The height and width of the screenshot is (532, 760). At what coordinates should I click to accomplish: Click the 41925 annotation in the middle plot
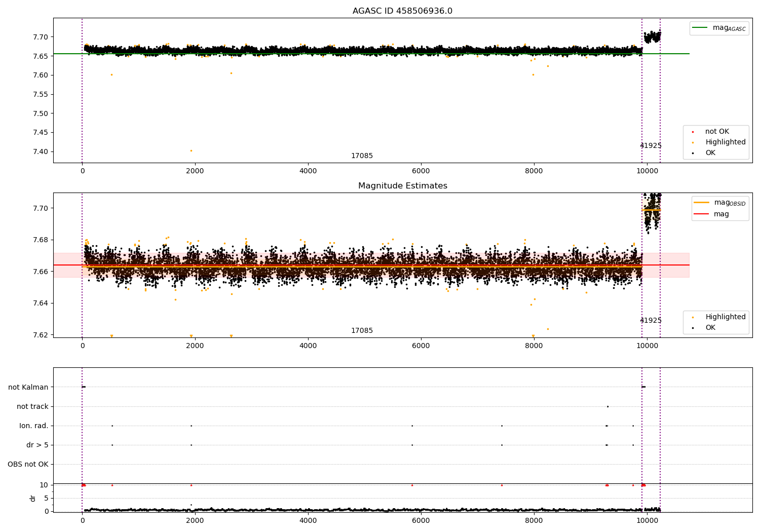point(651,321)
